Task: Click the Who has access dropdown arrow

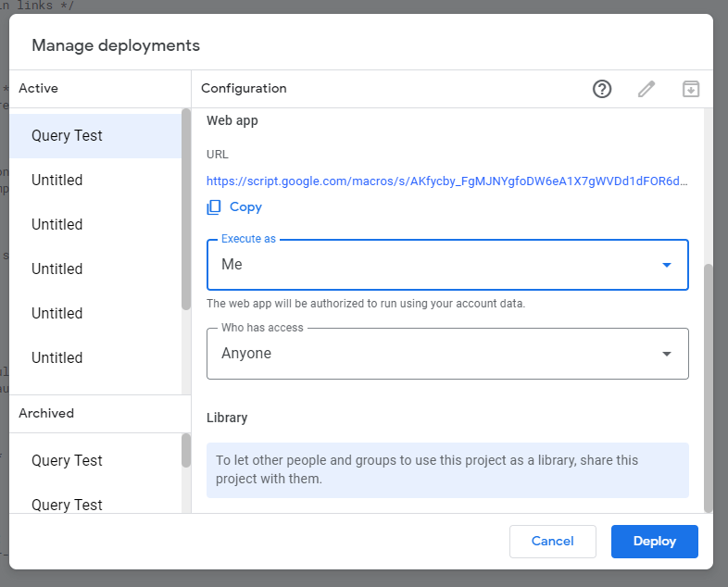Action: [666, 354]
